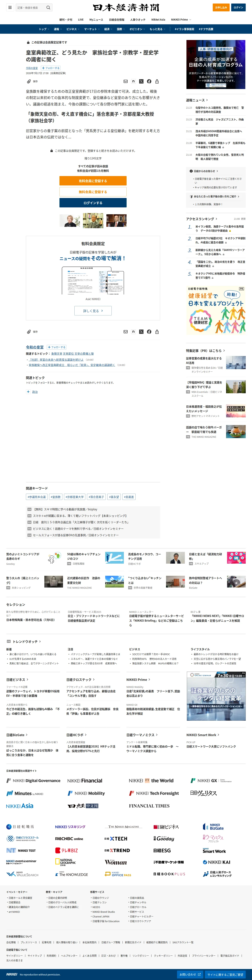The image size is (252, 980).
Task: Share article via email icon at top
Action: pyautogui.click(x=126, y=81)
